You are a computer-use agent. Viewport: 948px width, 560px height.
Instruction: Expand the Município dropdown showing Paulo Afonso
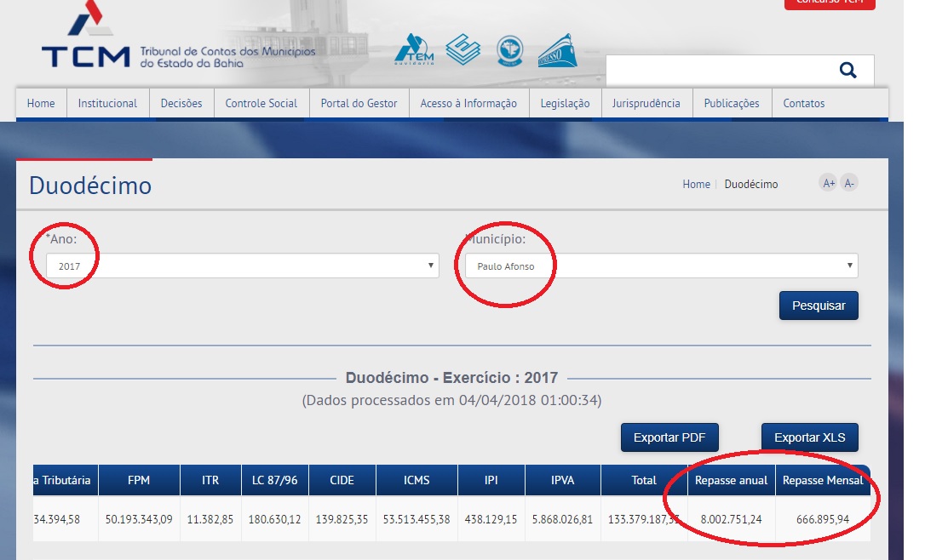(661, 266)
